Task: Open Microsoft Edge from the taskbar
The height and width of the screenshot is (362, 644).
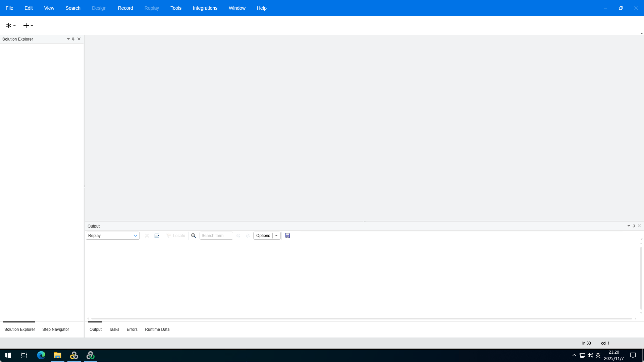Action: [41, 355]
